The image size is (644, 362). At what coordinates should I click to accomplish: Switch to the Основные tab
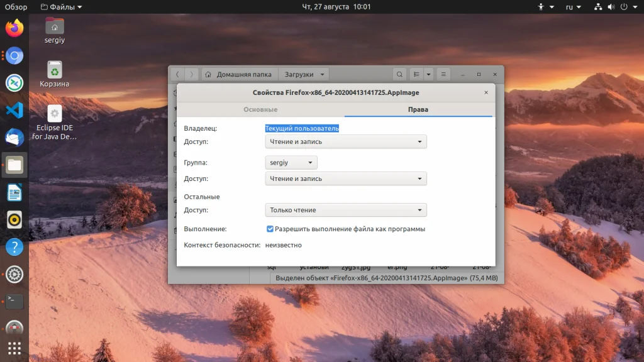(260, 109)
